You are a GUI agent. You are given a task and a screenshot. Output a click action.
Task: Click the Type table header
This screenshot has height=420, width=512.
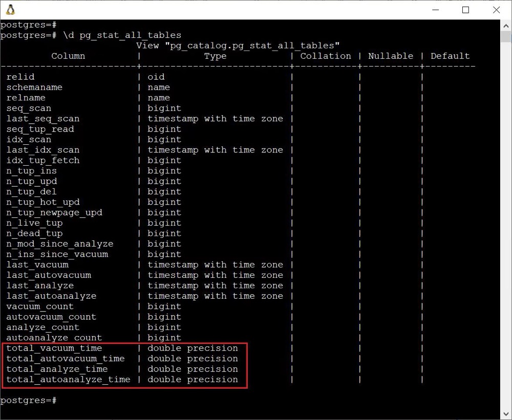[215, 56]
